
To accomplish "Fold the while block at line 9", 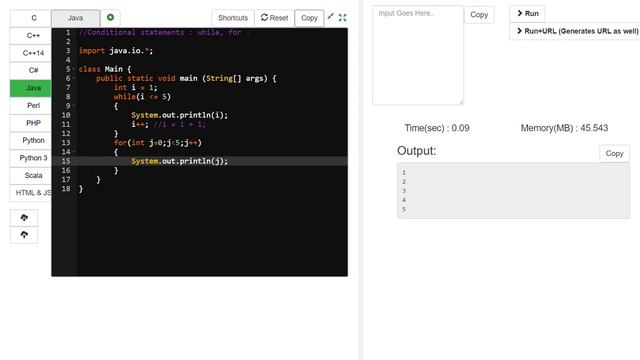I will coord(74,106).
